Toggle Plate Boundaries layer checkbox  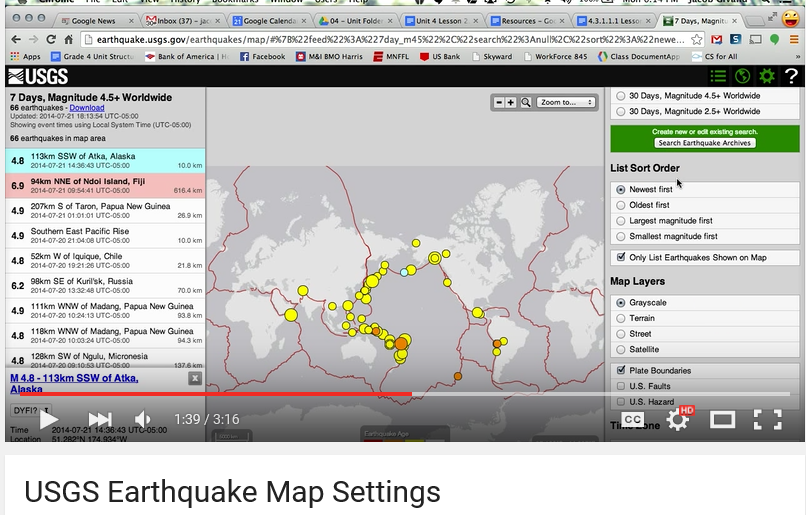pyautogui.click(x=621, y=370)
